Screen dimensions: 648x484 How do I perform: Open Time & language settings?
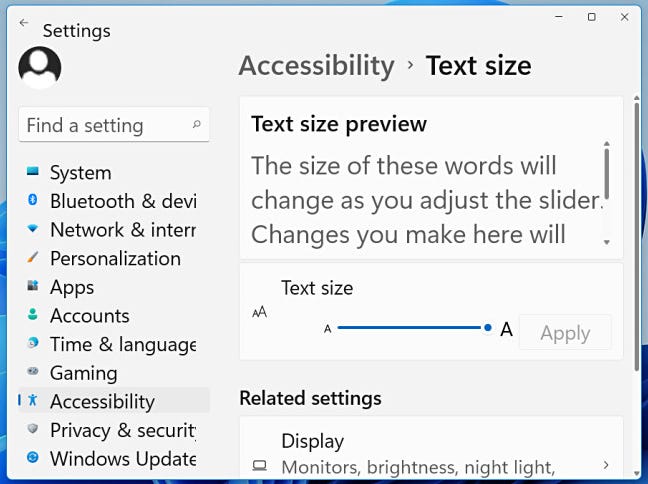click(122, 344)
